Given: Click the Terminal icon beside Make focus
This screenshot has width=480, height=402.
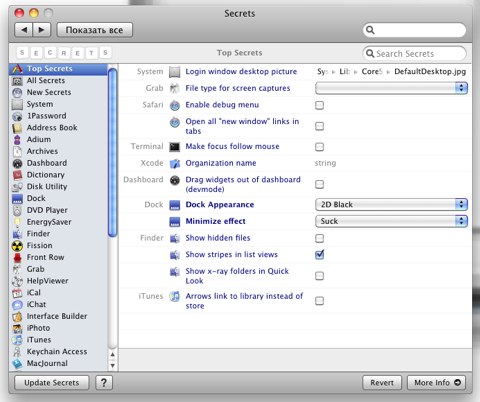Looking at the screenshot, I should point(175,147).
